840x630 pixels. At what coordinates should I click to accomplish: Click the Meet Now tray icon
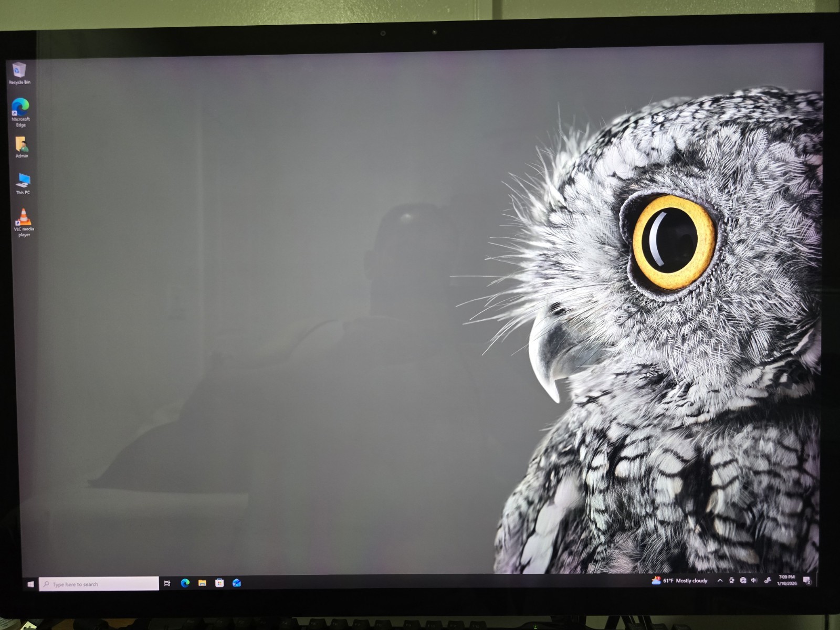point(731,581)
